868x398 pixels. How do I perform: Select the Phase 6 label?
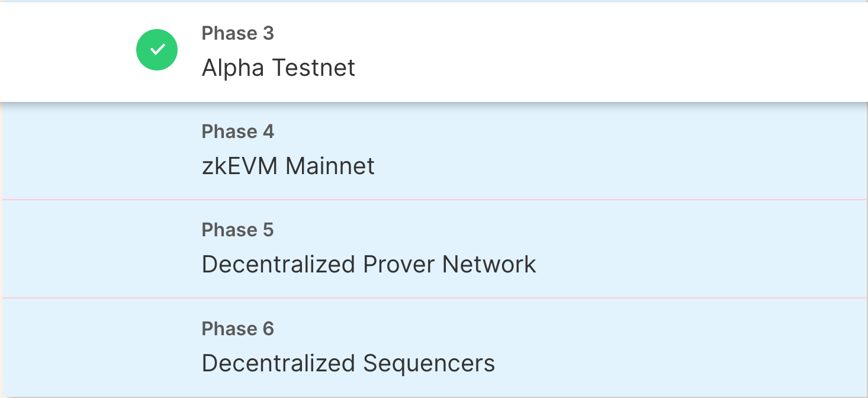237,328
